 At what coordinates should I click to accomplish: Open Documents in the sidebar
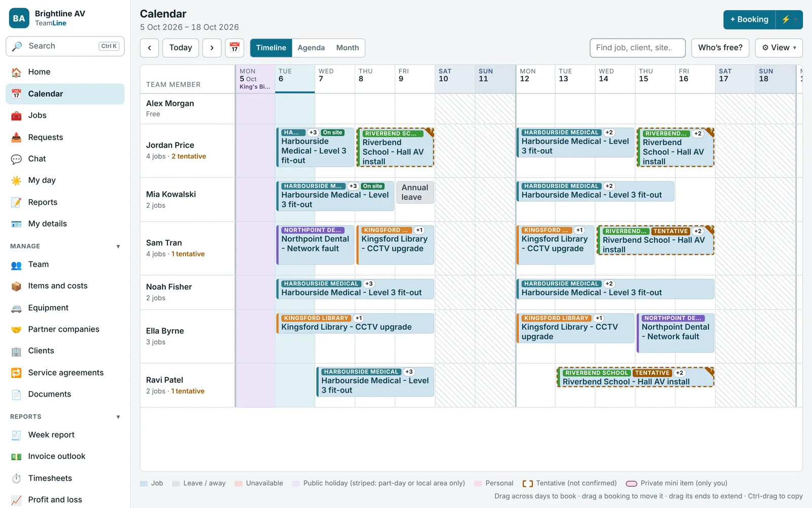point(65,394)
